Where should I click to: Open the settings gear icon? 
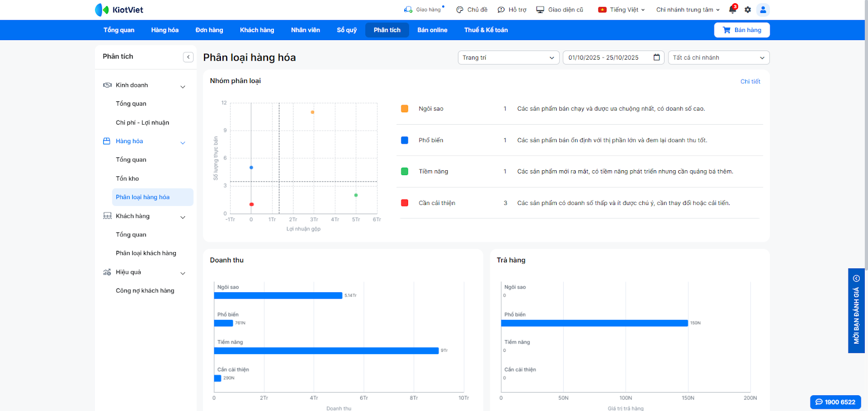pyautogui.click(x=748, y=10)
